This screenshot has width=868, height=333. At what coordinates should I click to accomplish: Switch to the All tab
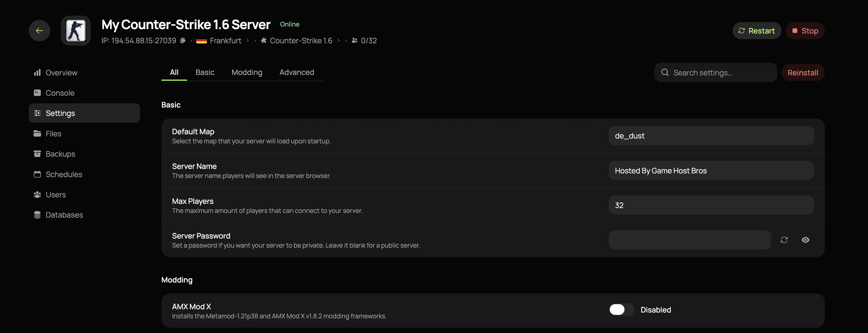(x=174, y=72)
